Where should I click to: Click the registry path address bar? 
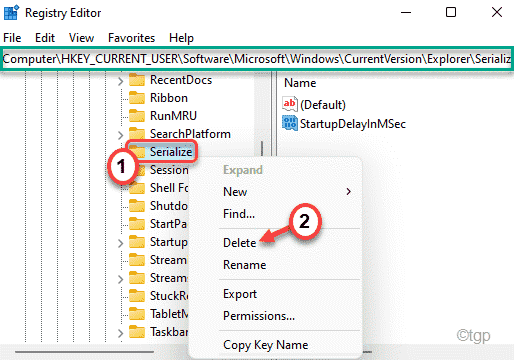click(x=257, y=59)
